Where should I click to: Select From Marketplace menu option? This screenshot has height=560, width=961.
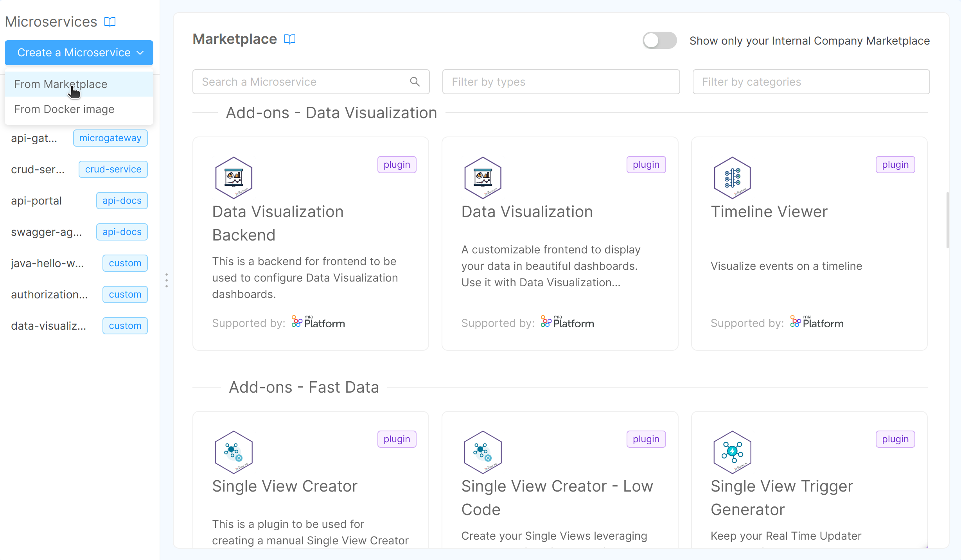tap(61, 84)
